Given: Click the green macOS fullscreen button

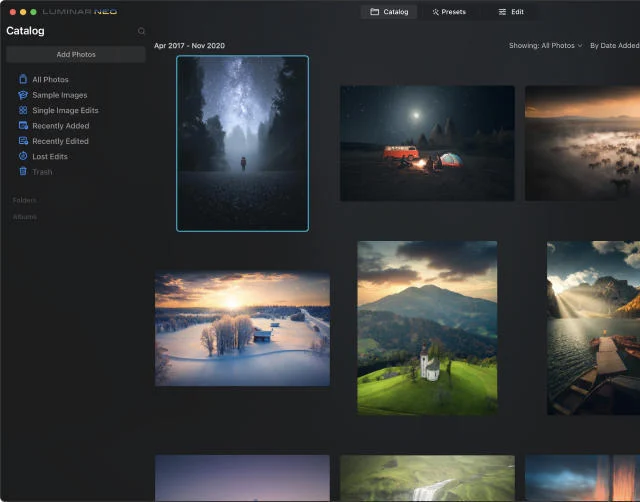Looking at the screenshot, I should [33, 12].
